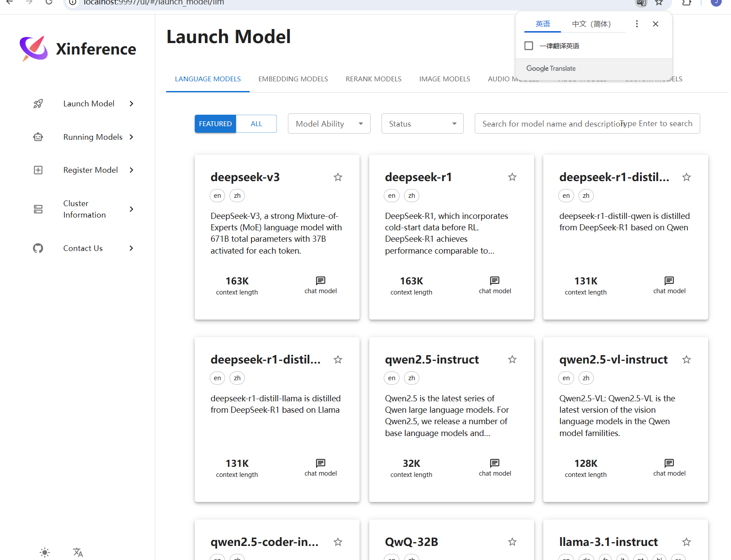
Task: Open Register Model from sidebar
Action: coord(91,170)
